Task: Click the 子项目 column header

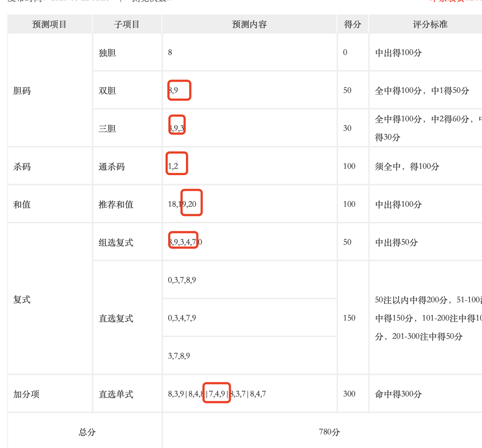Action: [x=127, y=24]
